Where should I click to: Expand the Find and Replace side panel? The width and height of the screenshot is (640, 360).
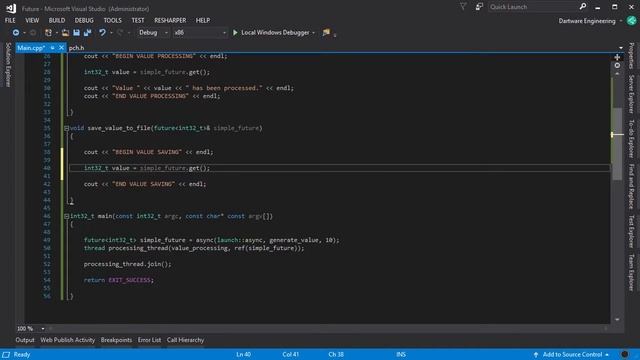631,187
